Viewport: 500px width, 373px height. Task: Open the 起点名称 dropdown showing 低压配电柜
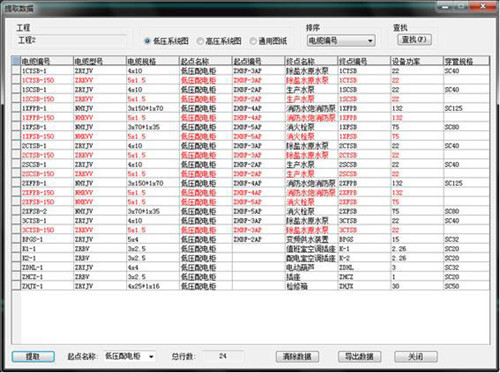pos(130,356)
